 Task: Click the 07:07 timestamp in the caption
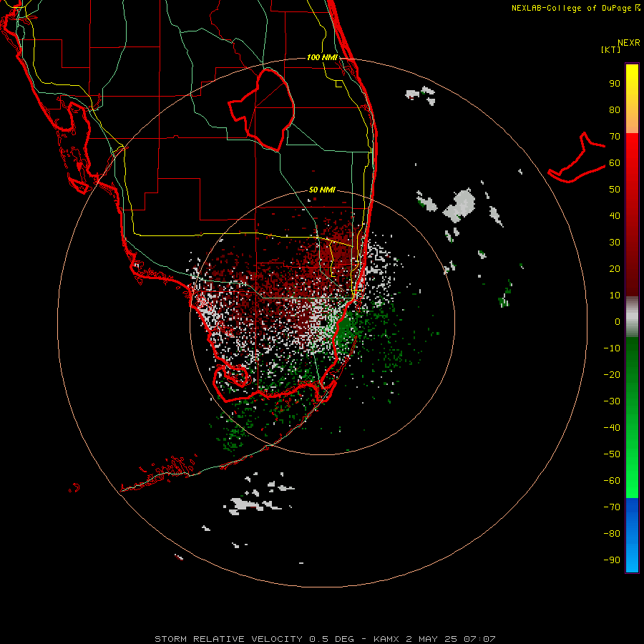[479, 639]
